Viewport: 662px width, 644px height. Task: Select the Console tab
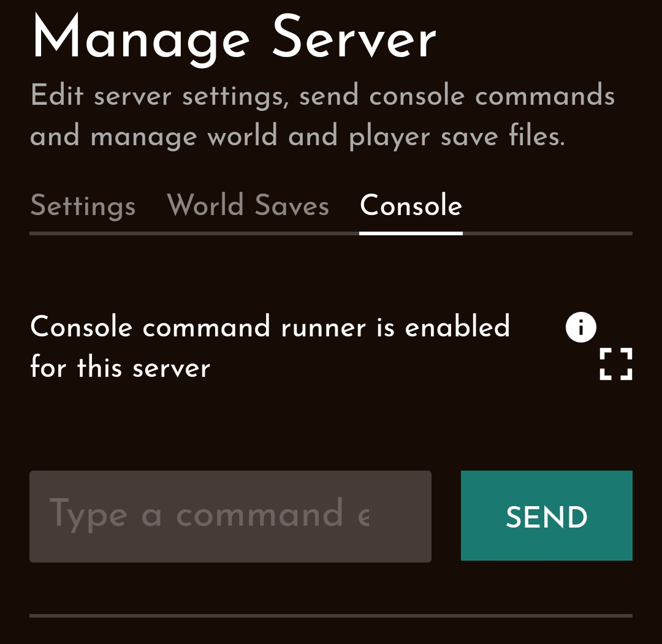[411, 205]
